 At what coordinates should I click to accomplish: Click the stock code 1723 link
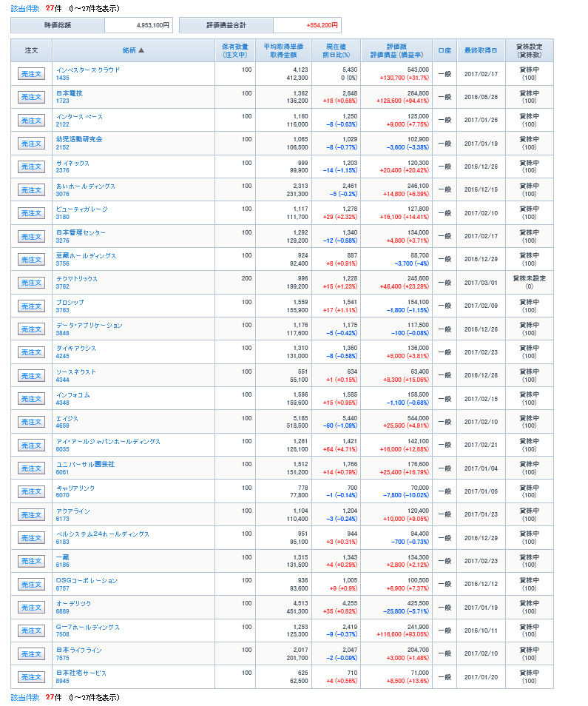pyautogui.click(x=63, y=101)
